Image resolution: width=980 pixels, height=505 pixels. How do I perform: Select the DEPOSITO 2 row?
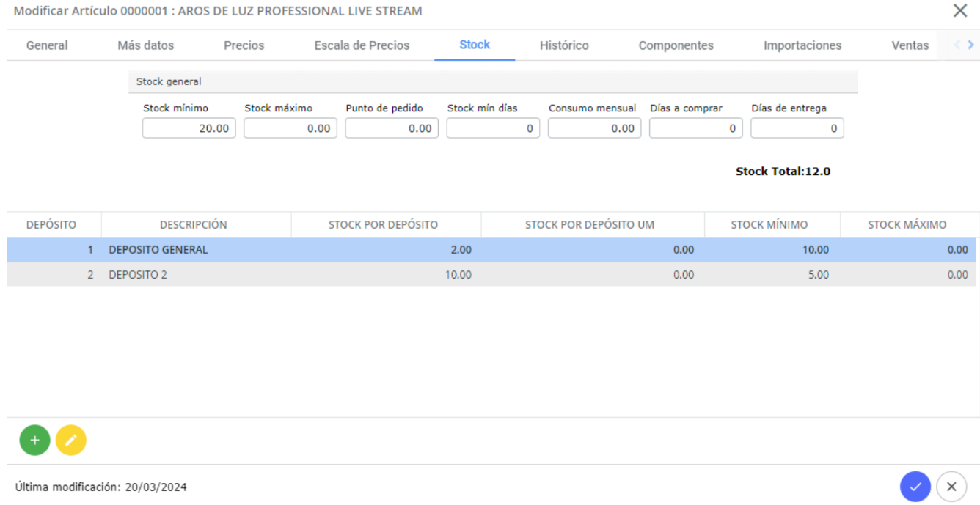[491, 275]
